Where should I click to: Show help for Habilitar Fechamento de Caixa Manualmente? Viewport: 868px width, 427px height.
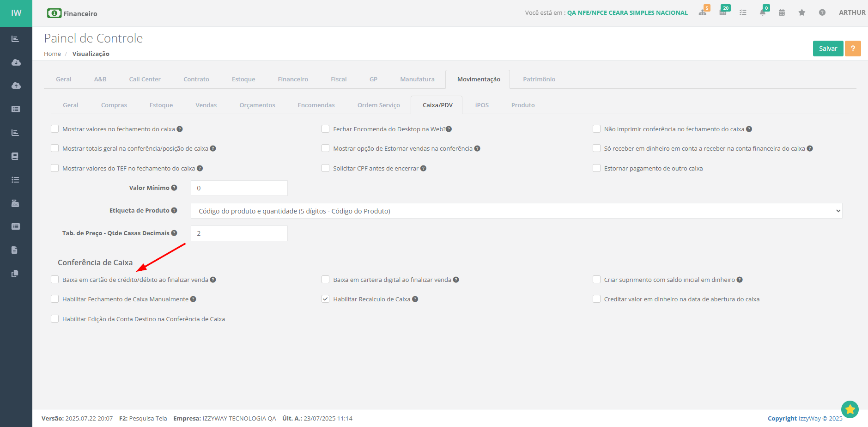[193, 299]
